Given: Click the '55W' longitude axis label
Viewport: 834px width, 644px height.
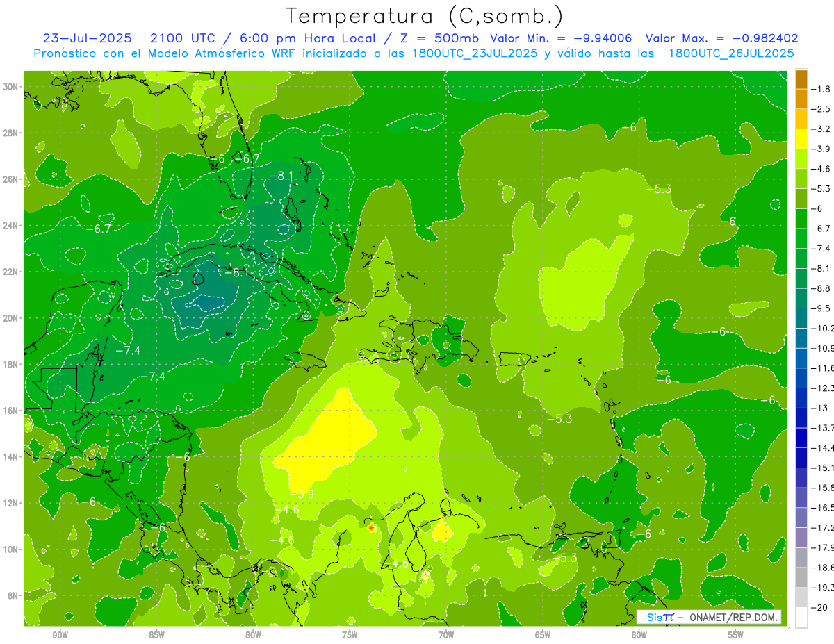Looking at the screenshot, I should pyautogui.click(x=736, y=635).
